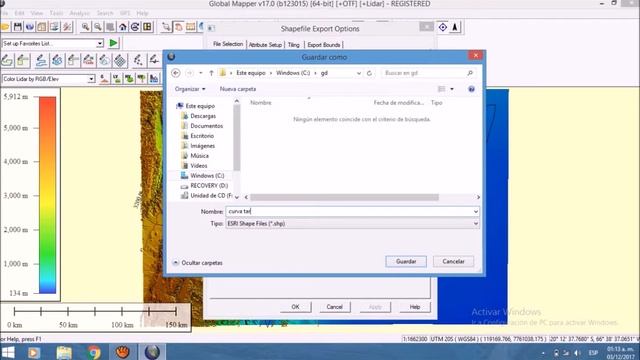Select the blue area digitizer tool icon
Screen dimensions: 640x360
pos(57,61)
